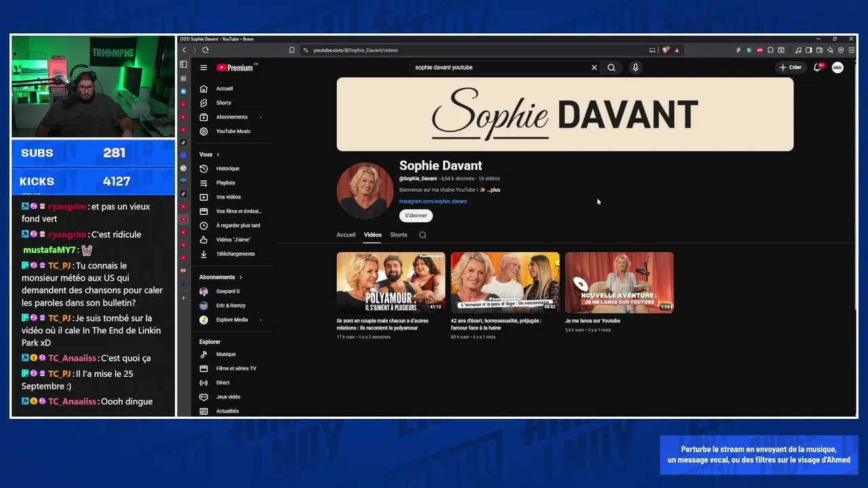Image resolution: width=868 pixels, height=488 pixels.
Task: Open Brave Rewards triangle icon
Action: 677,50
